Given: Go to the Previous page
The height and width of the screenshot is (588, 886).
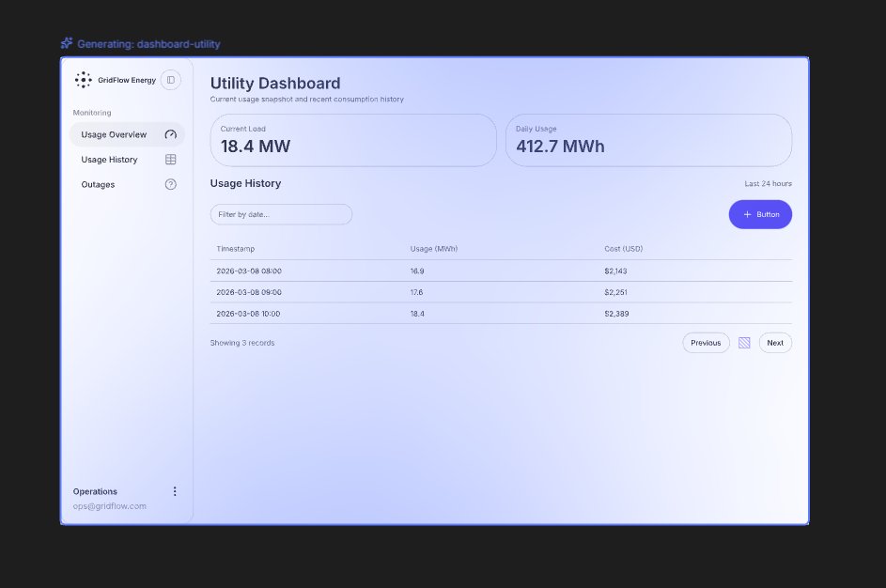Looking at the screenshot, I should (x=706, y=343).
